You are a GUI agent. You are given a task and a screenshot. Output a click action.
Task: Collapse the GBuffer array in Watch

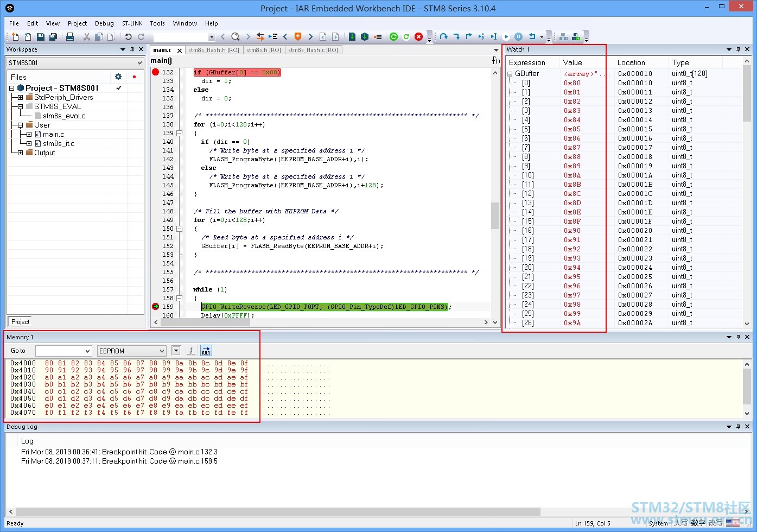tap(510, 74)
